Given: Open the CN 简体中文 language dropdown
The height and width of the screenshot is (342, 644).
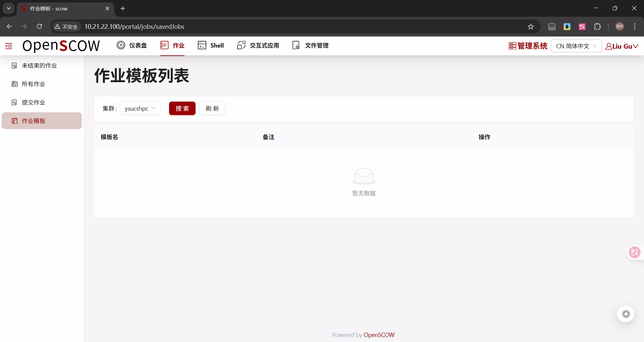Looking at the screenshot, I should pos(576,46).
